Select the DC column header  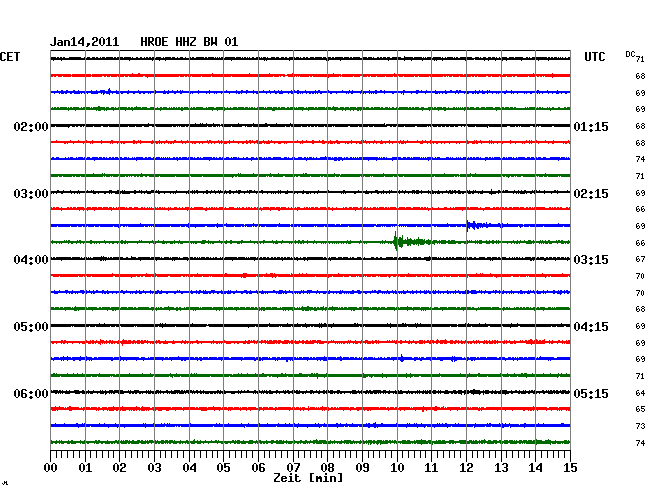point(630,54)
